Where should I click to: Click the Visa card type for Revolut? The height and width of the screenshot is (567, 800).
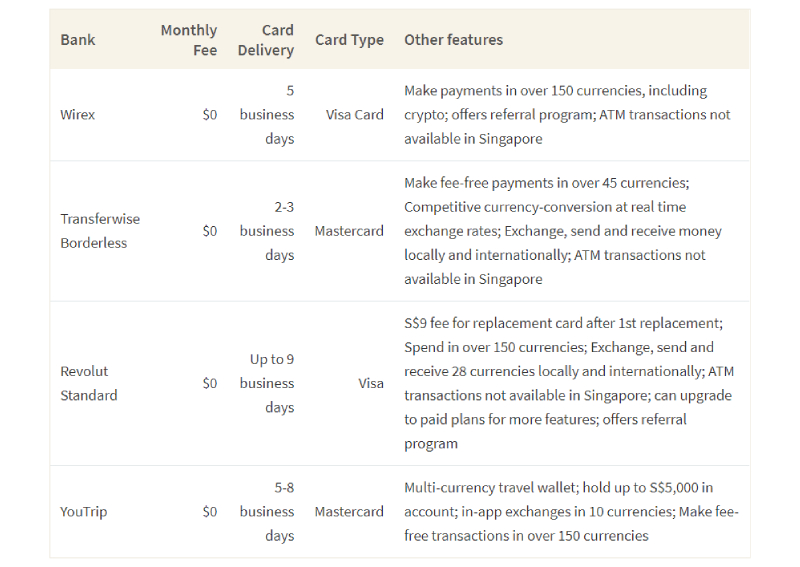(x=371, y=383)
